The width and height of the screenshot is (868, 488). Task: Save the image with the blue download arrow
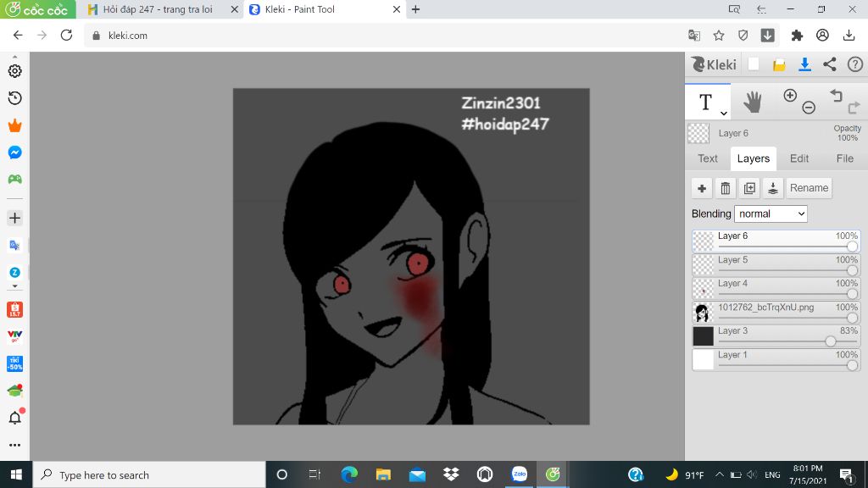point(805,64)
